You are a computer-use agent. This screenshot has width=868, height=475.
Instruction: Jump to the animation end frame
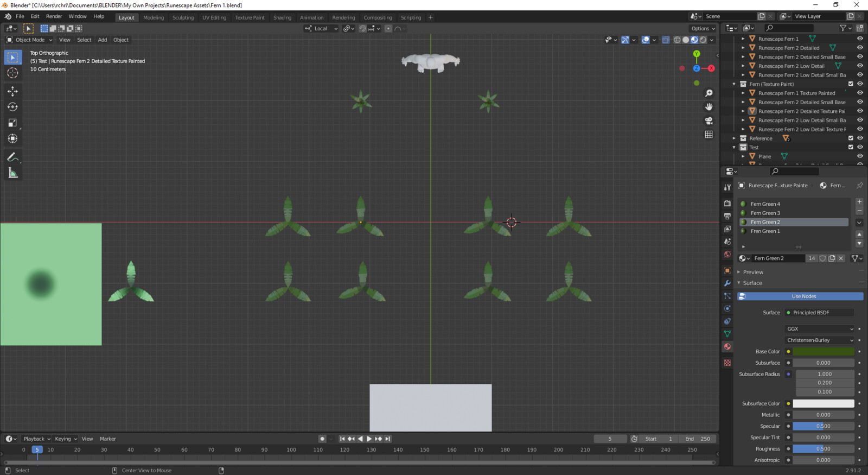point(387,439)
